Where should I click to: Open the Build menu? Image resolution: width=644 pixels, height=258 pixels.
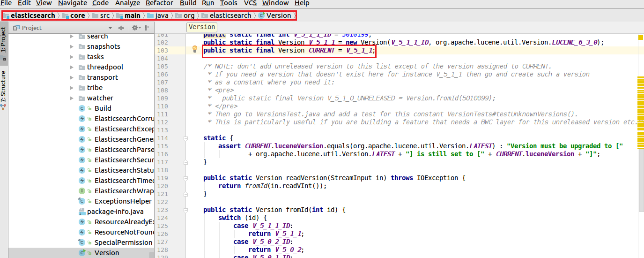pyautogui.click(x=188, y=3)
